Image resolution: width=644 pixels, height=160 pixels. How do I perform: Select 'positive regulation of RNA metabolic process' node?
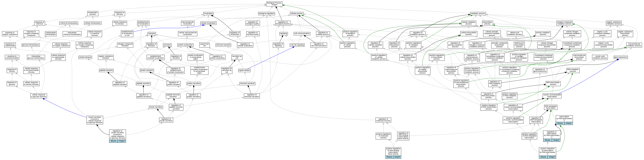(510, 96)
